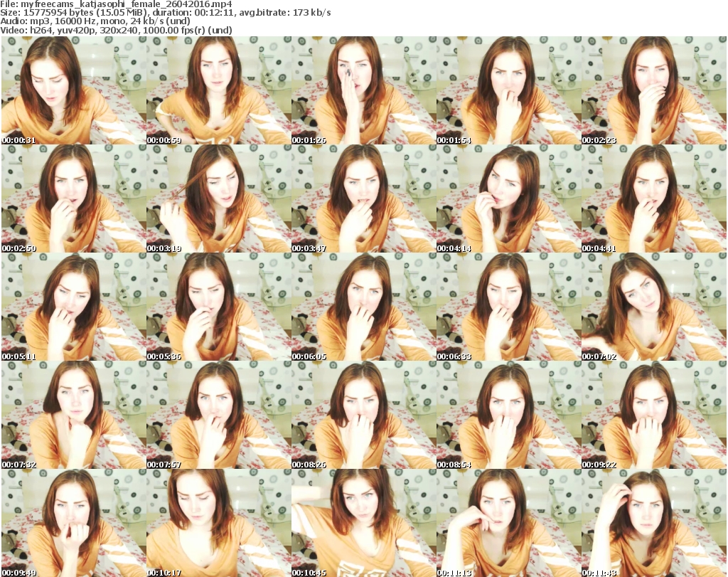Select the thumbnail stamped 00:03:47
The height and width of the screenshot is (577, 728).
pyautogui.click(x=363, y=198)
